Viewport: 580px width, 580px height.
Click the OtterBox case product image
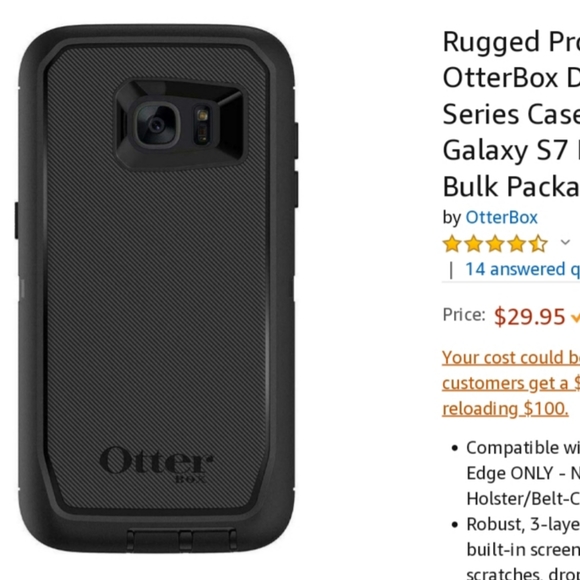(x=156, y=288)
